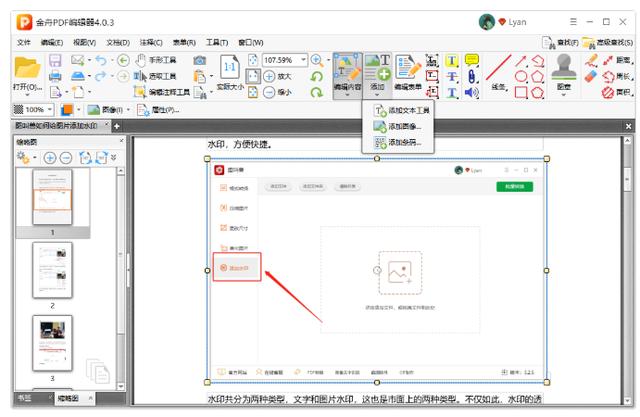Select the page 3 thumbnail
Image resolution: width=640 pixels, height=417 pixels.
(x=53, y=343)
